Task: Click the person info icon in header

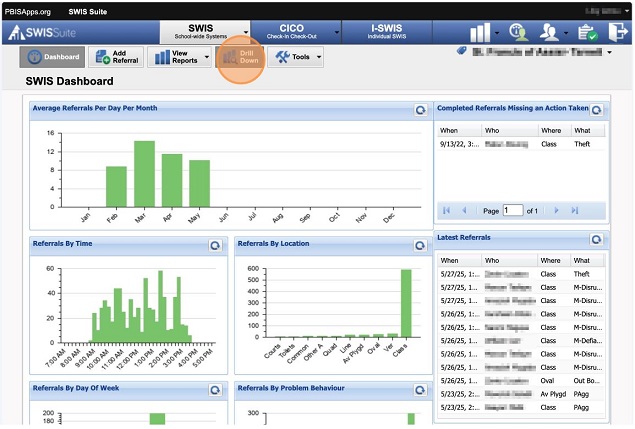Action: click(519, 32)
